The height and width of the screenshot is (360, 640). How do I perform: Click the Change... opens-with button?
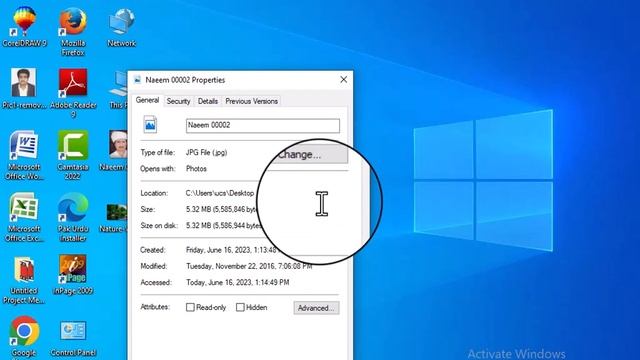[x=311, y=155]
